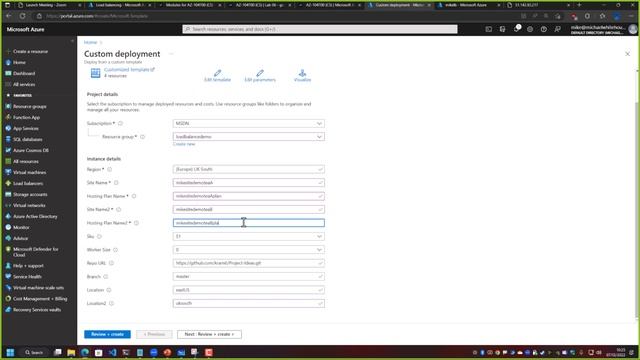Open Virtual machines in sidebar
The width and height of the screenshot is (640, 360).
29,173
